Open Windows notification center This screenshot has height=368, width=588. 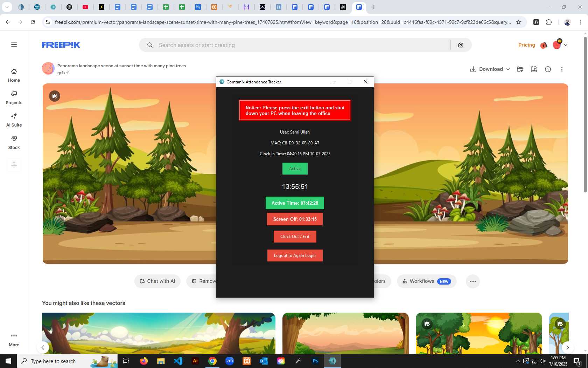click(577, 361)
